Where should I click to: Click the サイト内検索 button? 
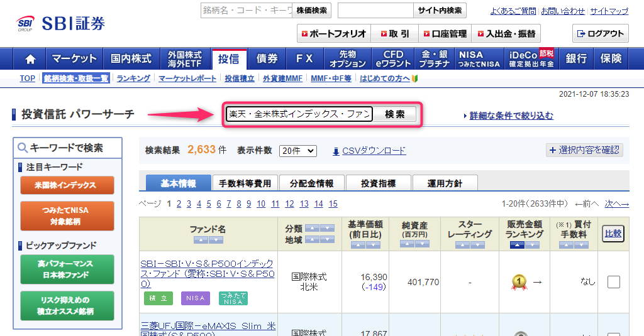[440, 11]
